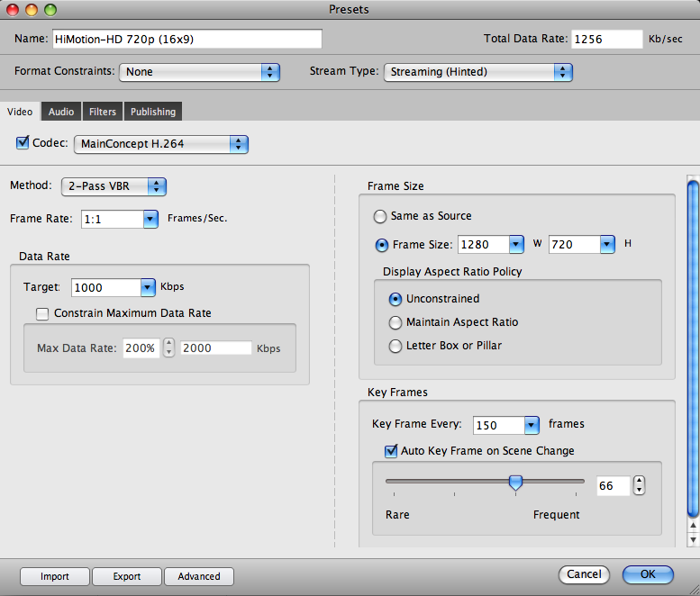Choose Letter Box or Pillar option

pos(395,347)
